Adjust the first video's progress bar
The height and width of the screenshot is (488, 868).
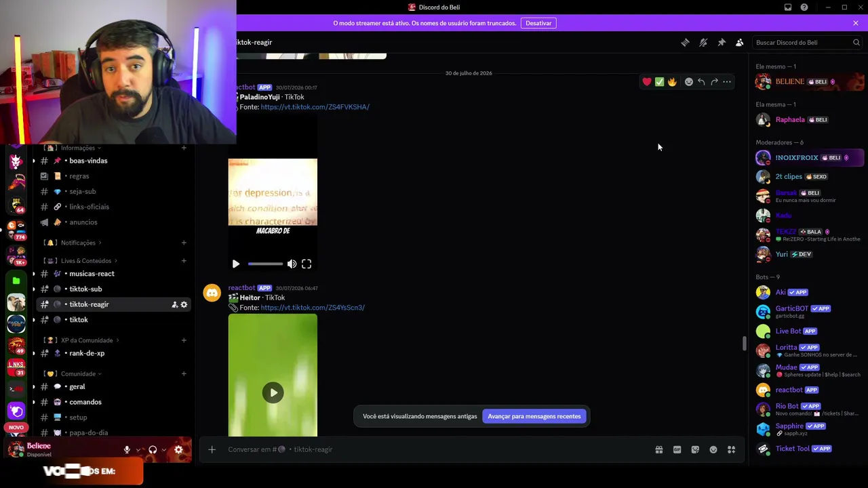[x=265, y=264]
